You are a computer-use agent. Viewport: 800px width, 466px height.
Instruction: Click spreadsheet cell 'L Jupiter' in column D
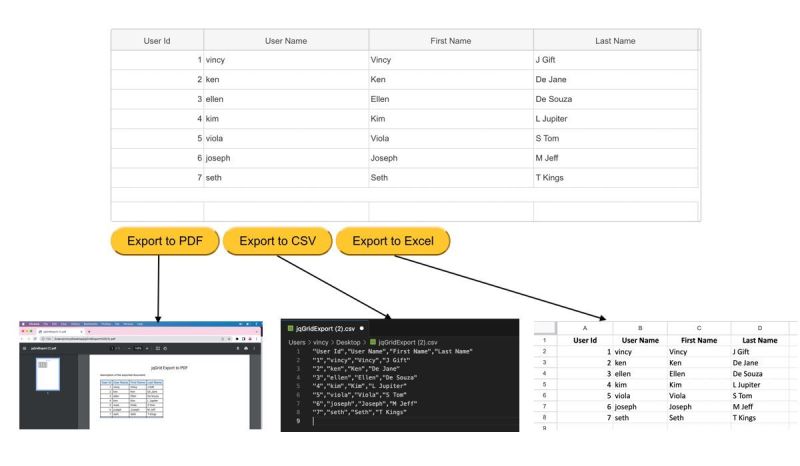(760, 384)
